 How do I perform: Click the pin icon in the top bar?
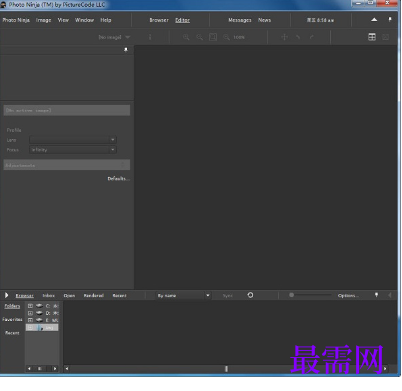tap(390, 19)
